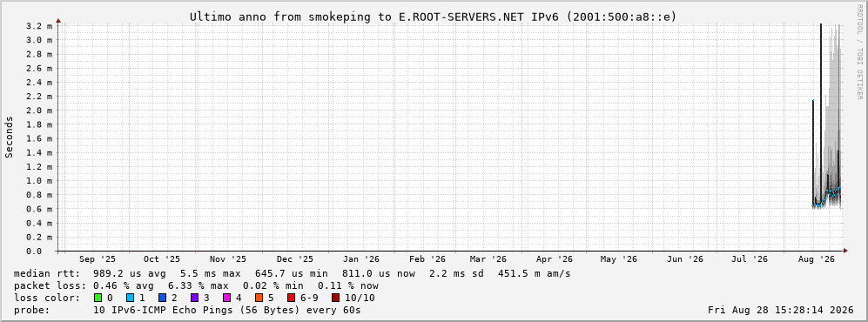Click the Jan '26 x-axis label
The width and height of the screenshot is (868, 322).
[361, 259]
